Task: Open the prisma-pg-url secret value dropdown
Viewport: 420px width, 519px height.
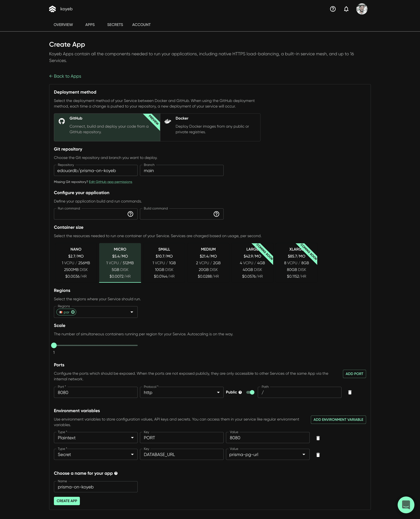Action: (x=304, y=454)
